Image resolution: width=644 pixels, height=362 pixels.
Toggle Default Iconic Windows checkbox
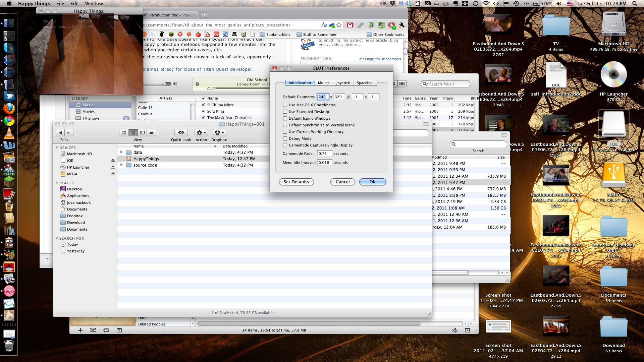pyautogui.click(x=285, y=118)
